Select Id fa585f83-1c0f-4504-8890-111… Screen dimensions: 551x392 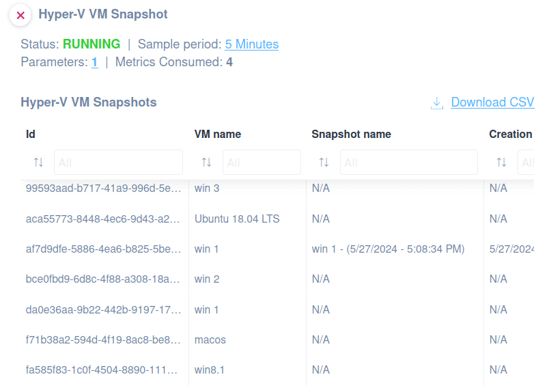[102, 370]
